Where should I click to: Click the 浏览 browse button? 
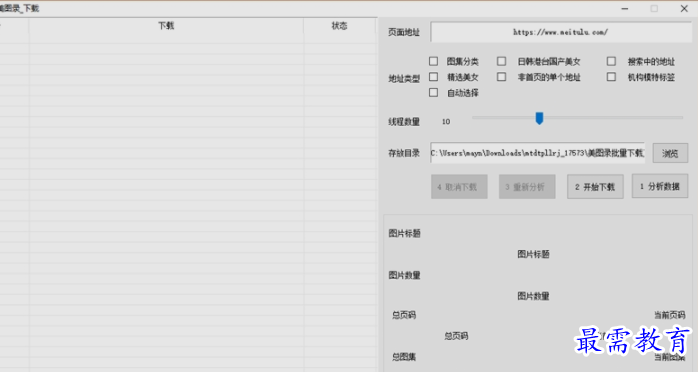click(670, 153)
